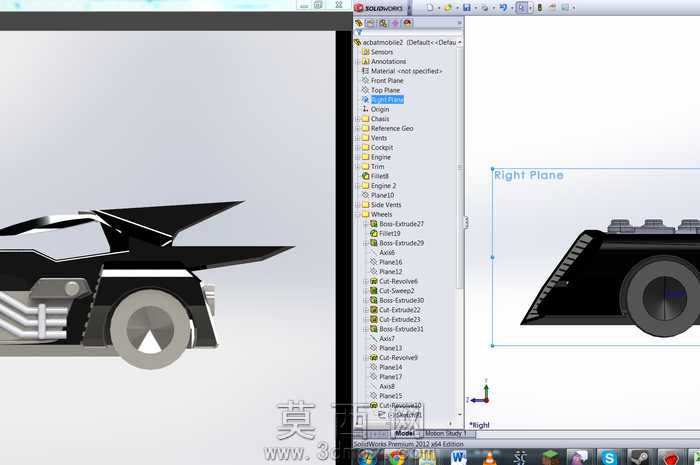This screenshot has width=700, height=465.
Task: Open the Options icon in the top toolbar
Action: tap(565, 8)
